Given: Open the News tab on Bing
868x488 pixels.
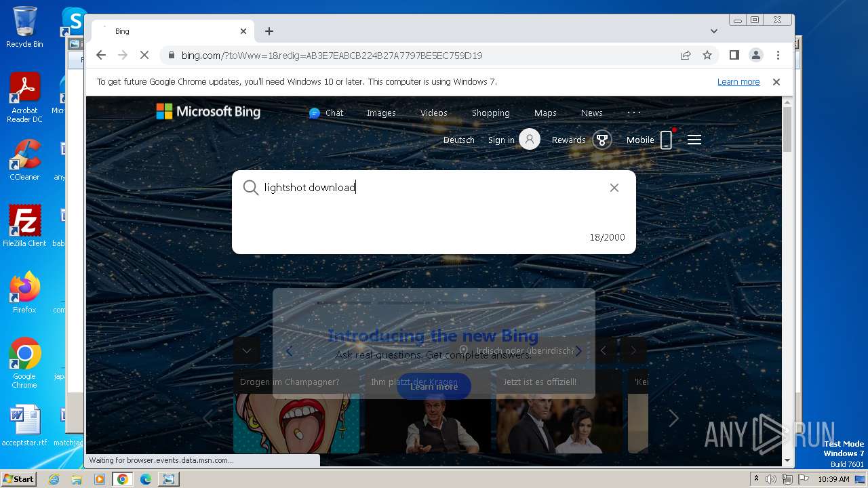Looking at the screenshot, I should 591,113.
